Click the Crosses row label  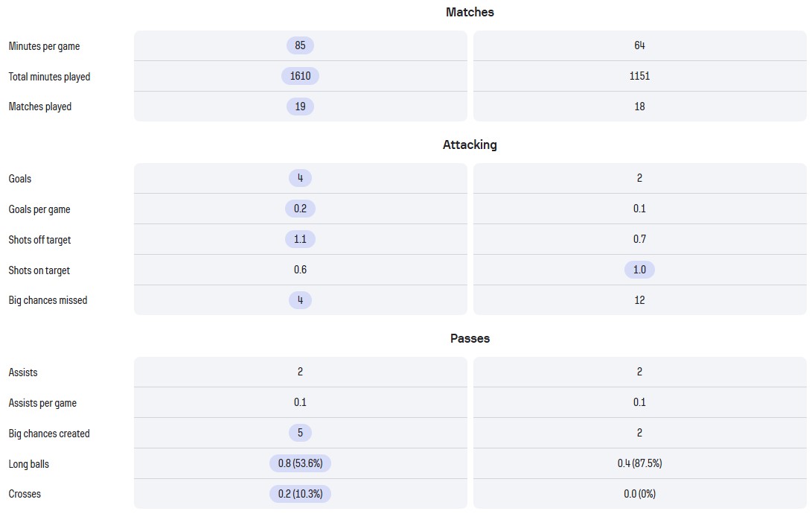(x=25, y=494)
